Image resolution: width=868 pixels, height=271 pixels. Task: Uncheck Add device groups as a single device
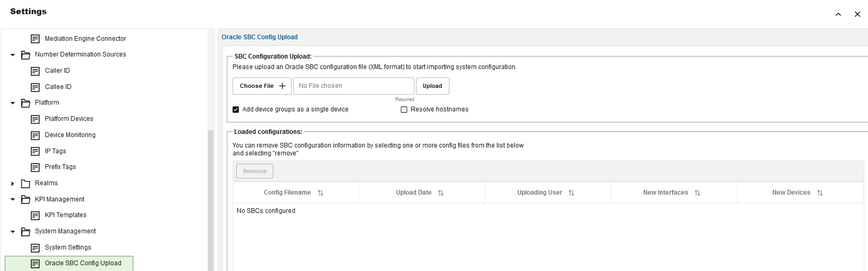[236, 109]
